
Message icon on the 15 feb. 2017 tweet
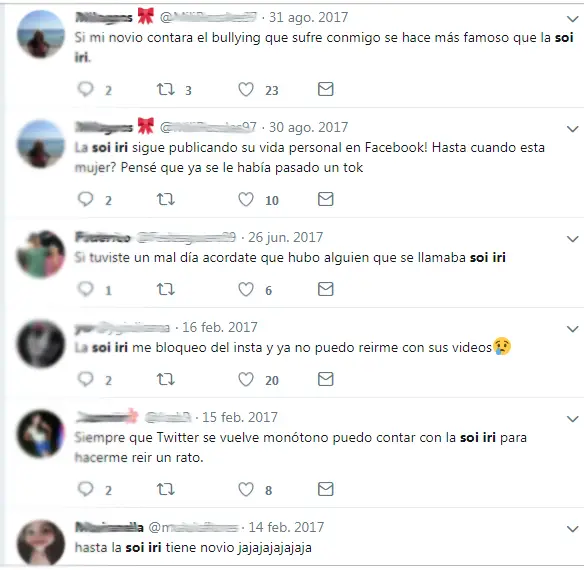coord(326,489)
